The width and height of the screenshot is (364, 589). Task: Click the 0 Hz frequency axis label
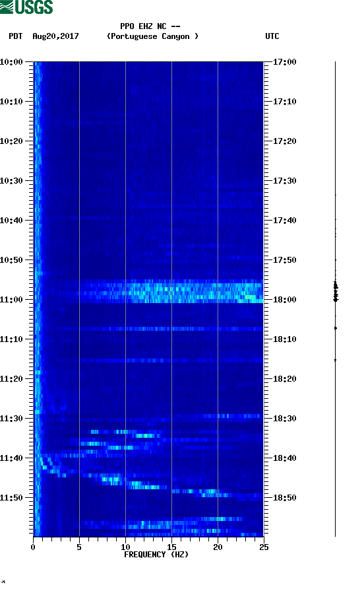coord(33,547)
